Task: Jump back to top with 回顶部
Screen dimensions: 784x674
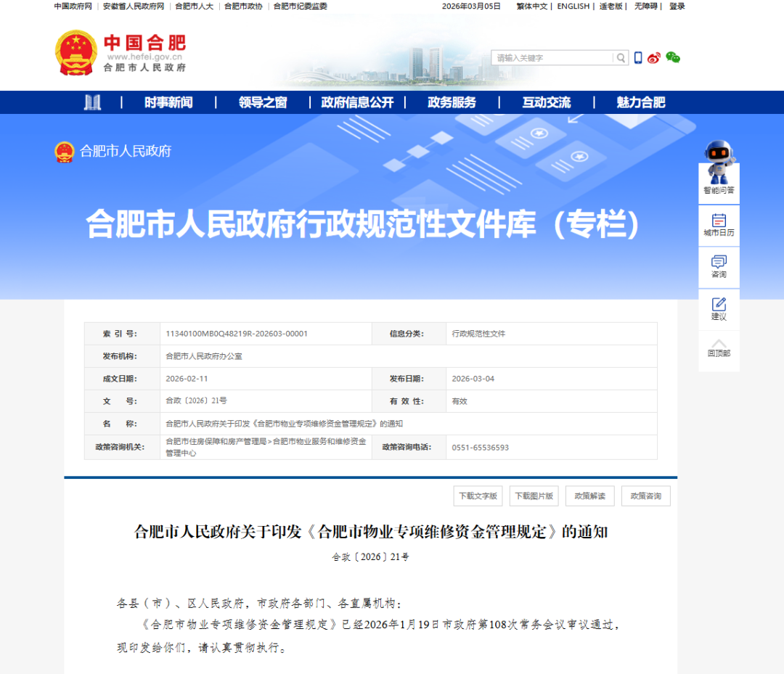Action: pyautogui.click(x=719, y=348)
